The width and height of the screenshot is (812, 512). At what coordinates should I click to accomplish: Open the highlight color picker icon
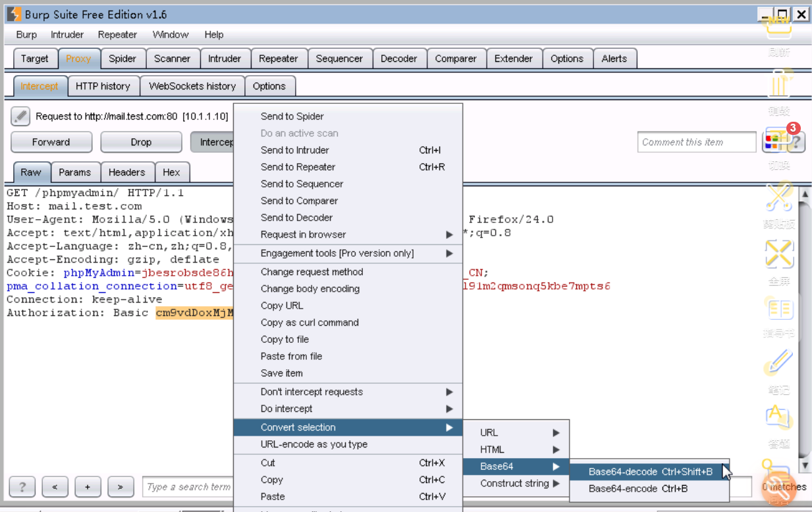point(772,141)
